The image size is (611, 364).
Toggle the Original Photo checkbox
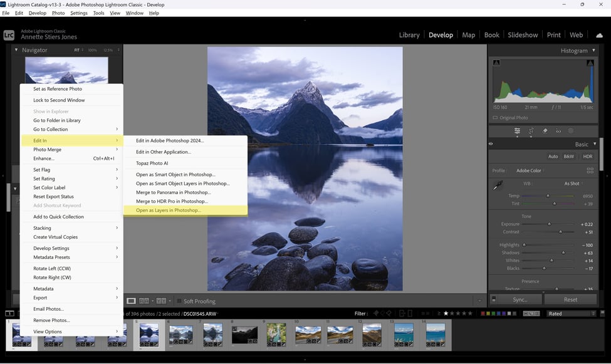pyautogui.click(x=495, y=118)
